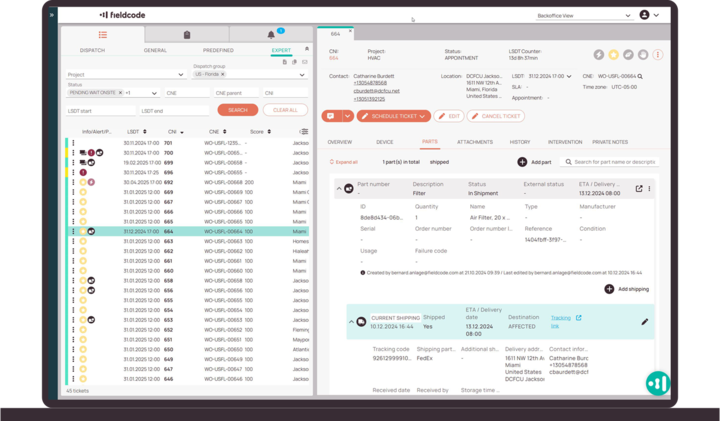Viewport: 720px width, 421px height.
Task: Expand the sidebar with double-chevron icon
Action: (x=52, y=15)
